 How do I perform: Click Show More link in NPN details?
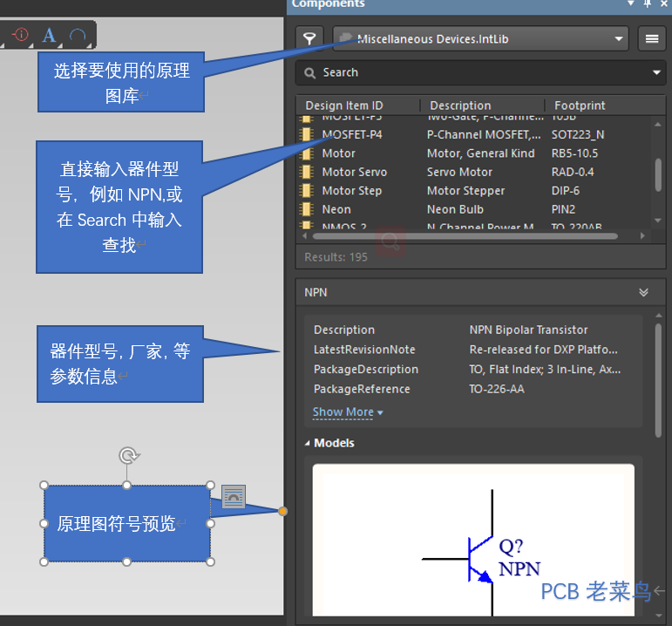347,412
